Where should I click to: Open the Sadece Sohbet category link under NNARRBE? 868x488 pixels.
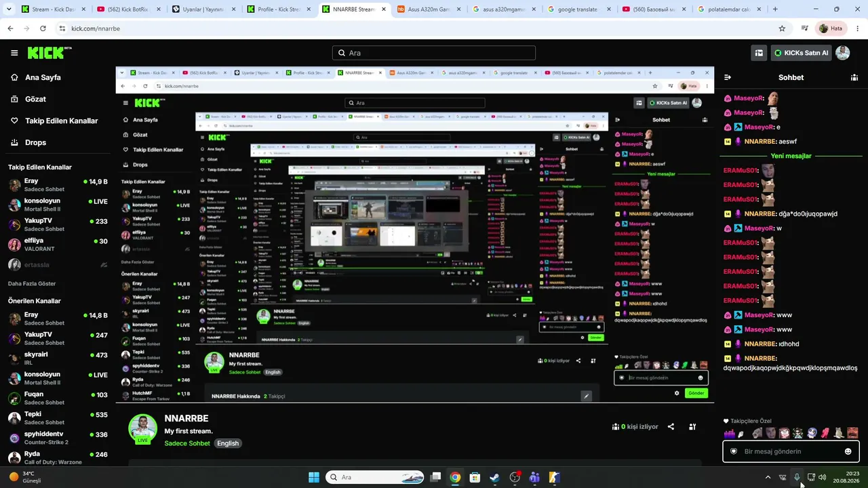187,443
